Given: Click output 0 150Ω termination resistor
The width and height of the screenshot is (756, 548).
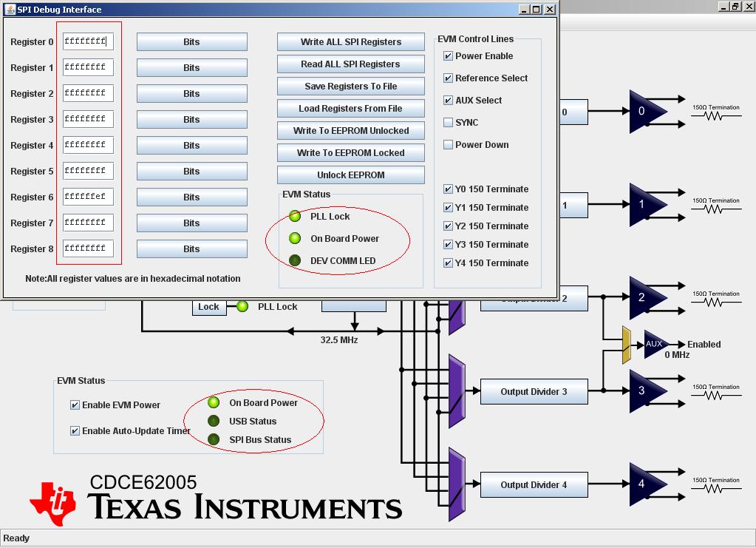Looking at the screenshot, I should click(x=716, y=116).
